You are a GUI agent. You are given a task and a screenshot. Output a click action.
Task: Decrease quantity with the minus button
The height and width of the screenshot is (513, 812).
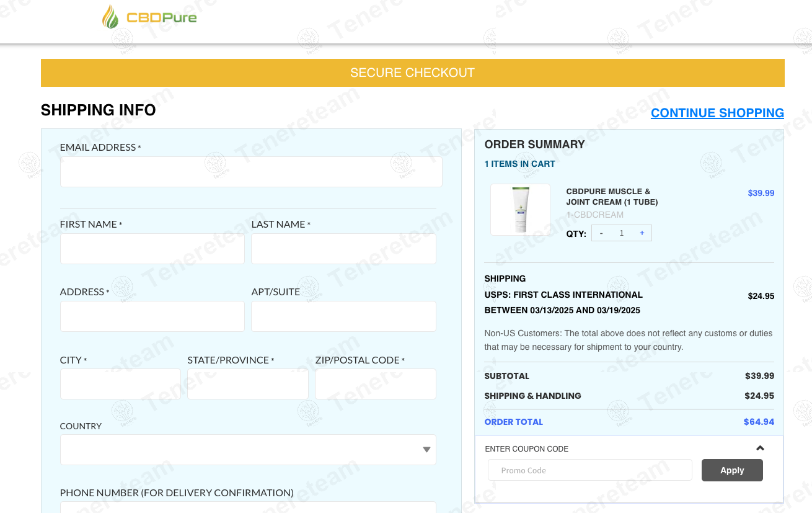601,233
